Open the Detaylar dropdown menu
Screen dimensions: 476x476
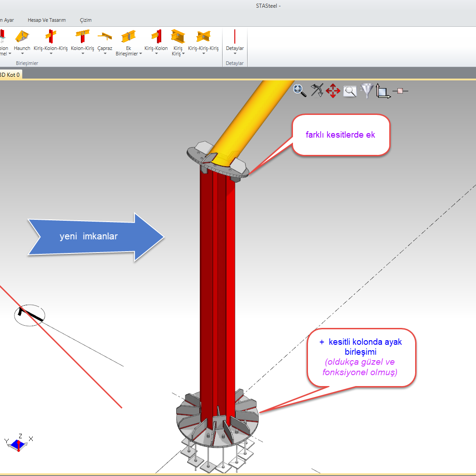235,54
